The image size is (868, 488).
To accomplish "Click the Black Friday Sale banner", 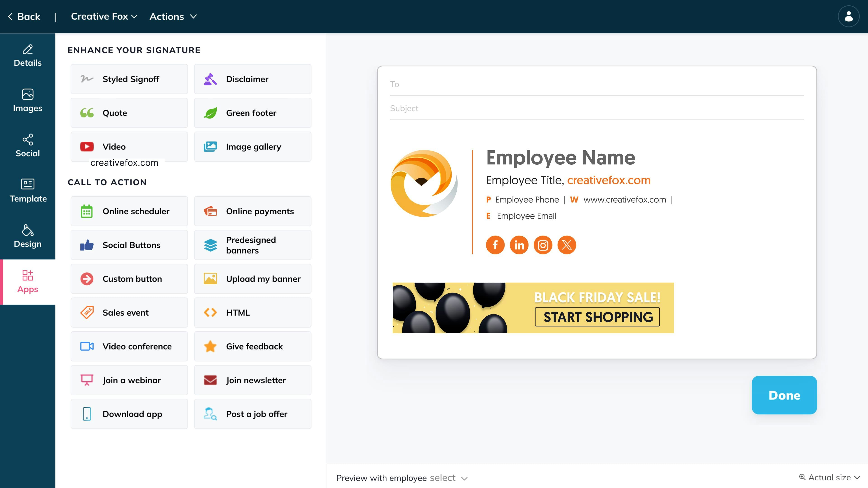I will (533, 308).
